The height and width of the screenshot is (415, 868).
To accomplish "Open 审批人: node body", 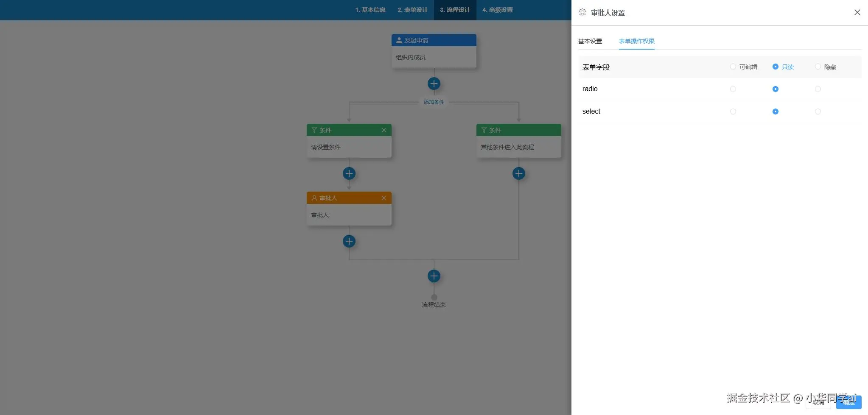I will tap(349, 215).
